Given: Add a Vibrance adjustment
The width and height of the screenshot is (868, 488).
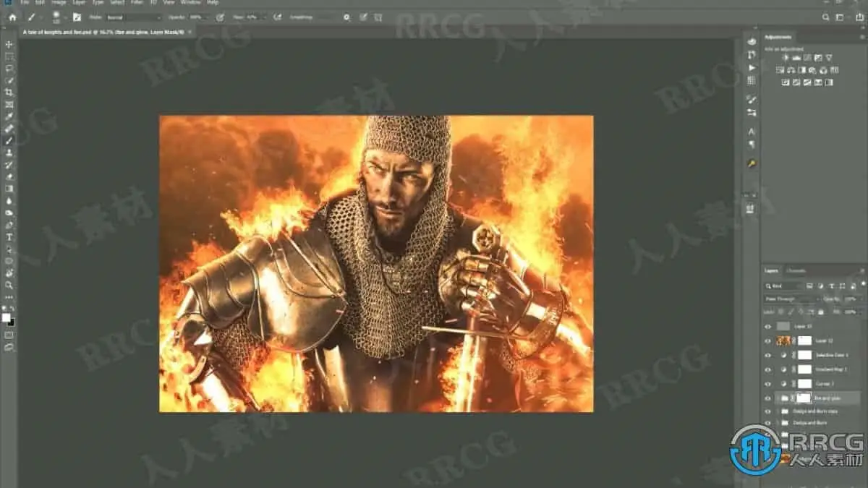Looking at the screenshot, I should (830, 58).
